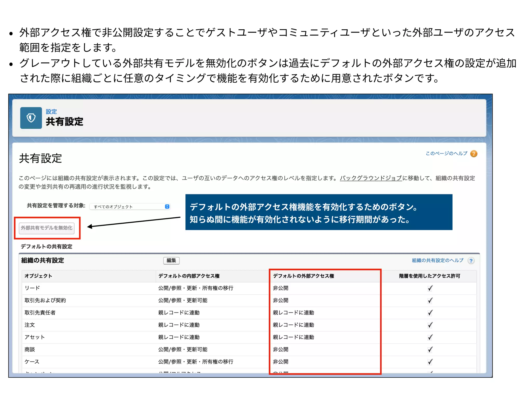Expand the すべてのオブジェクト dropdown
Screen dimensions: 532x399
130,207
